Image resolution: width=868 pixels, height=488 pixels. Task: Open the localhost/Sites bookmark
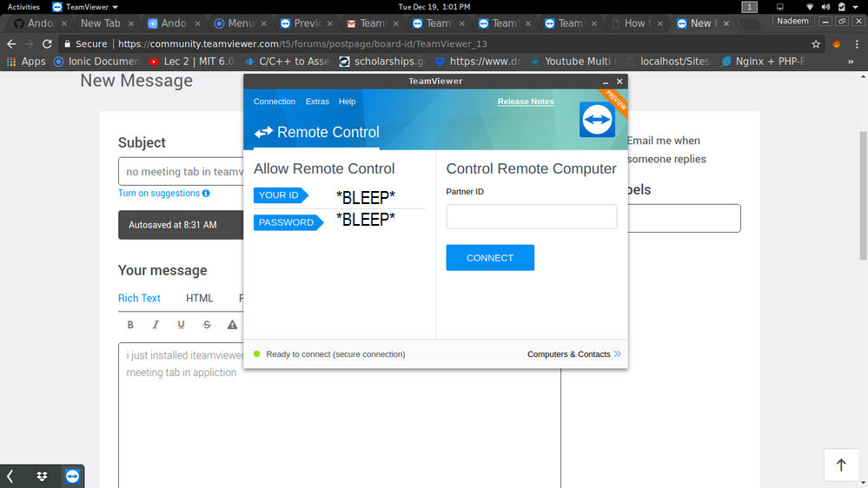coord(669,62)
